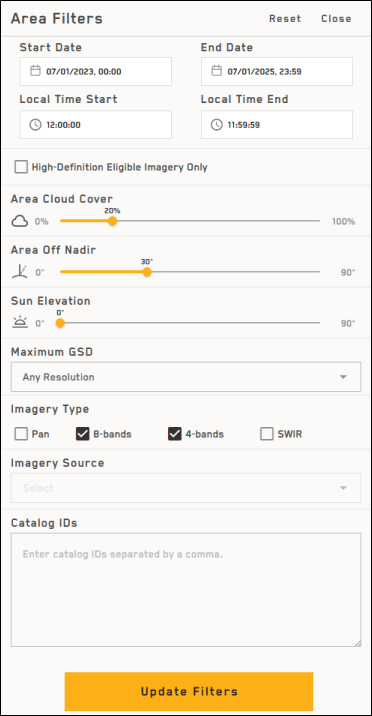
Task: Reset all area filters
Action: [285, 19]
